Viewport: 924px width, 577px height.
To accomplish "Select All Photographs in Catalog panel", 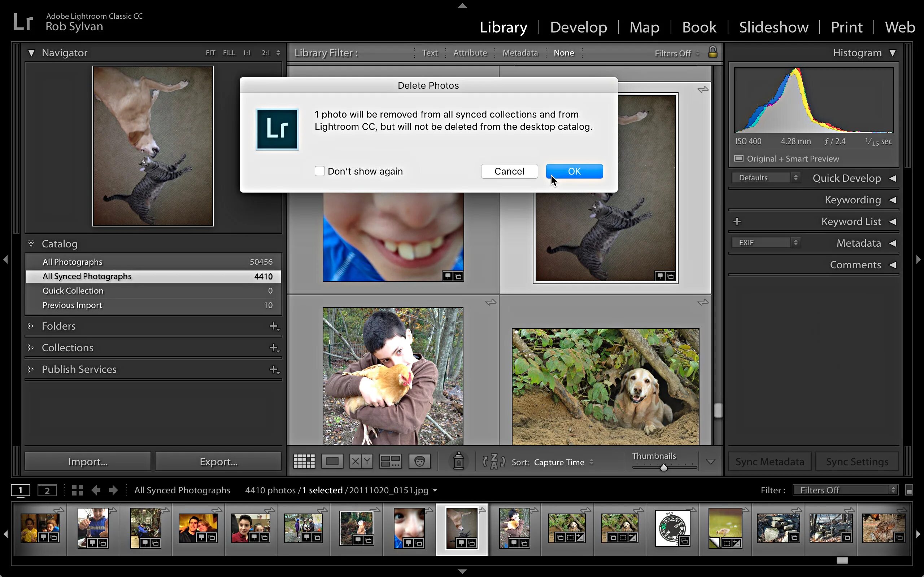I will (73, 262).
